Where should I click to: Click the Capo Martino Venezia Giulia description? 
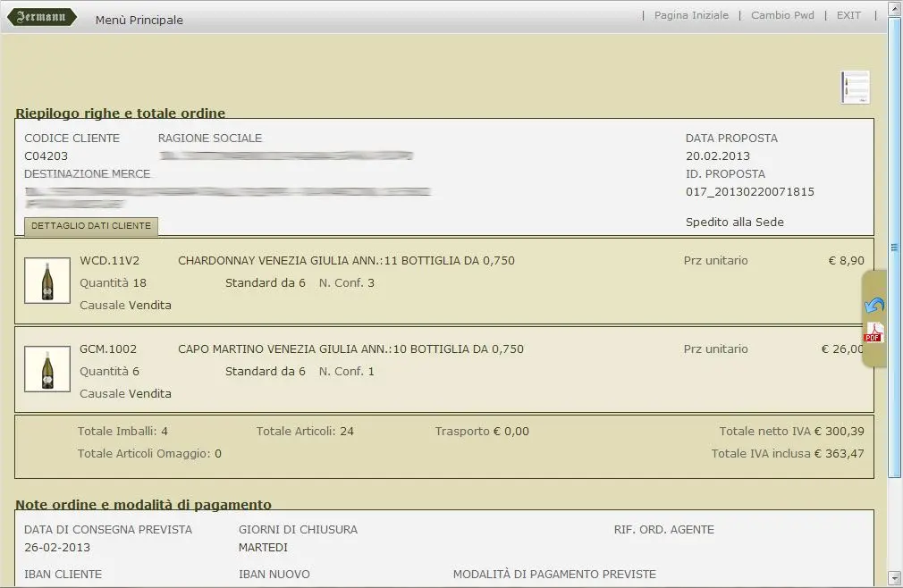[x=350, y=349]
